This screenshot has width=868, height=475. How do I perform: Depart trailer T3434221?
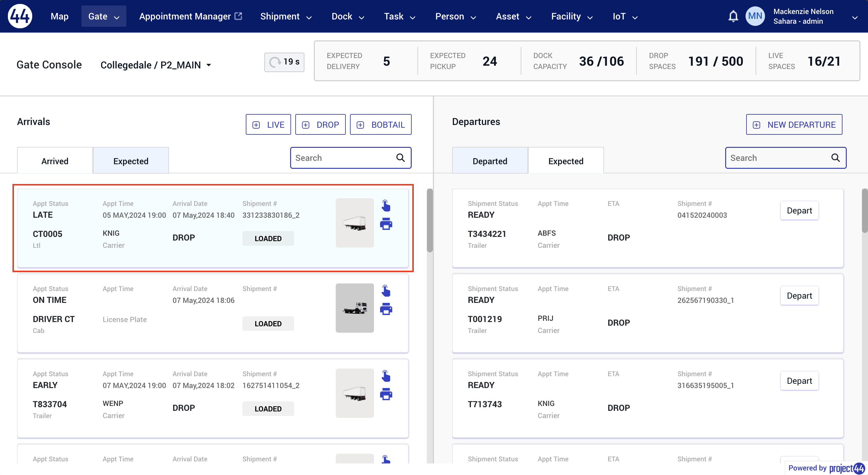tap(799, 210)
